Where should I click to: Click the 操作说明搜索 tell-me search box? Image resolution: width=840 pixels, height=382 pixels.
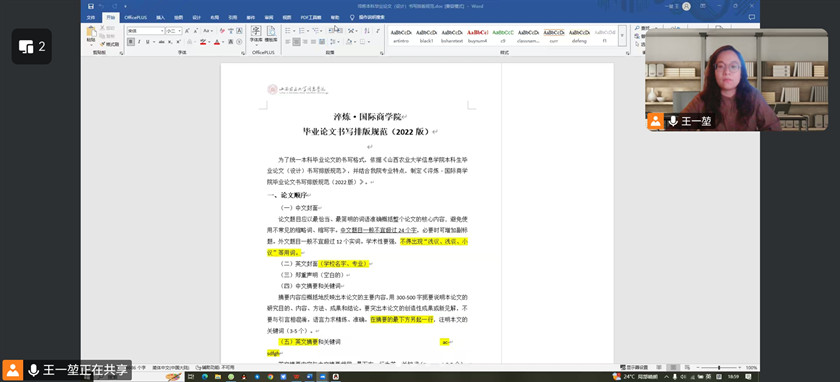(371, 18)
